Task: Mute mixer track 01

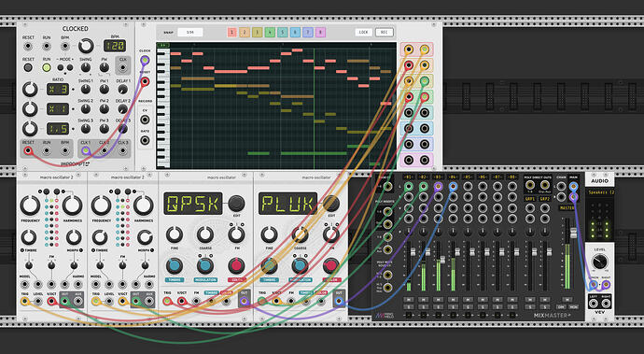Action: pos(408,300)
